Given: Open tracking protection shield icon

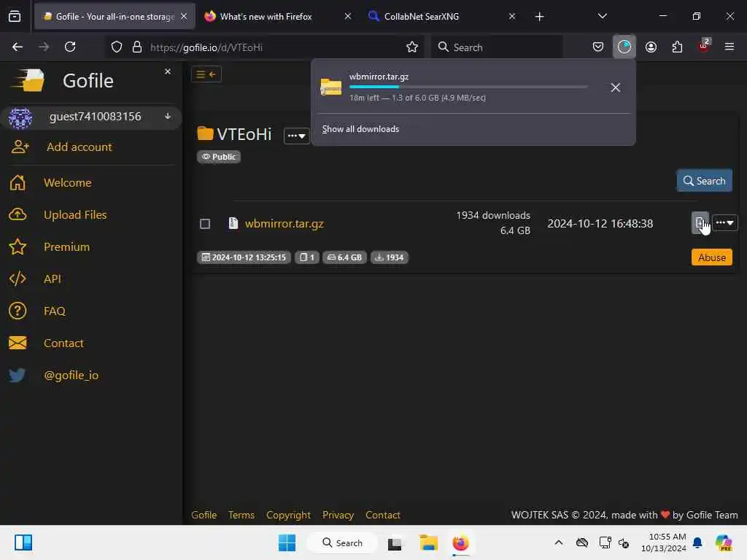Looking at the screenshot, I should 117,47.
